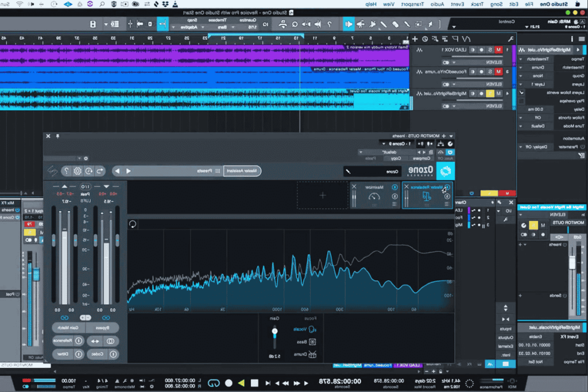Click the question mark icon in the toolbar

tap(329, 24)
